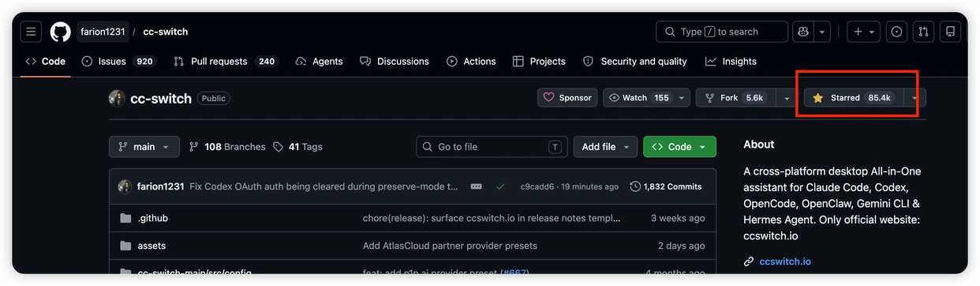This screenshot has height=286, width=980.
Task: Toggle the Starred 85.4k button
Action: (854, 97)
